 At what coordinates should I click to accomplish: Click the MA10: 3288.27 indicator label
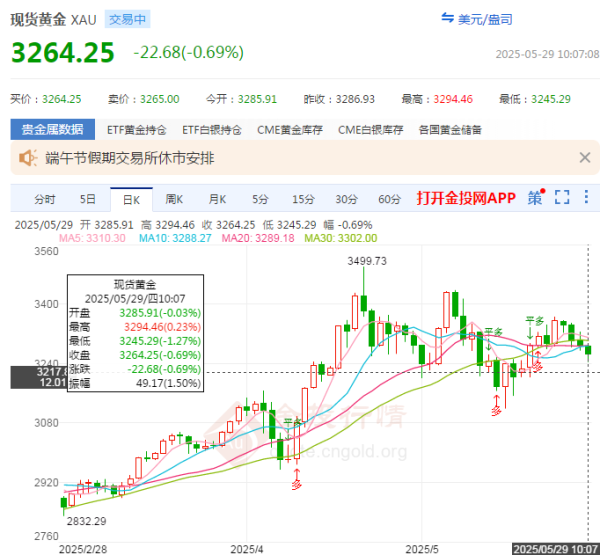coord(175,238)
